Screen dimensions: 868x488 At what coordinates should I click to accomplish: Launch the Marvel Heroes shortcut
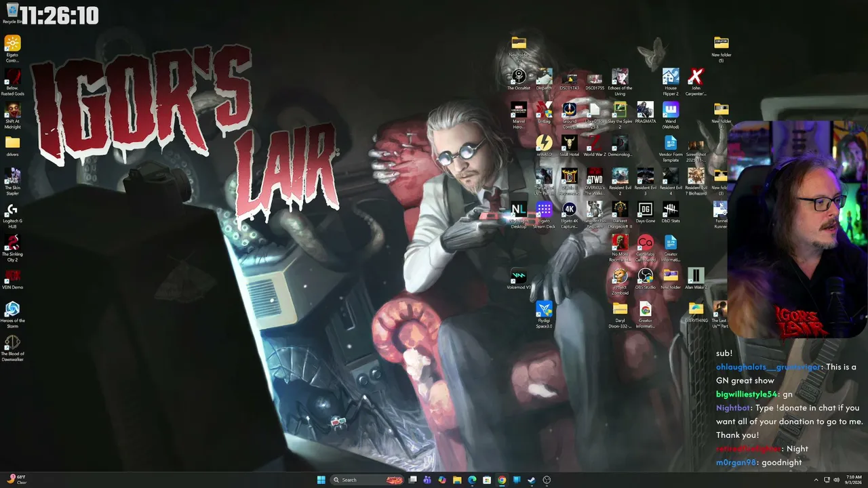click(x=519, y=115)
